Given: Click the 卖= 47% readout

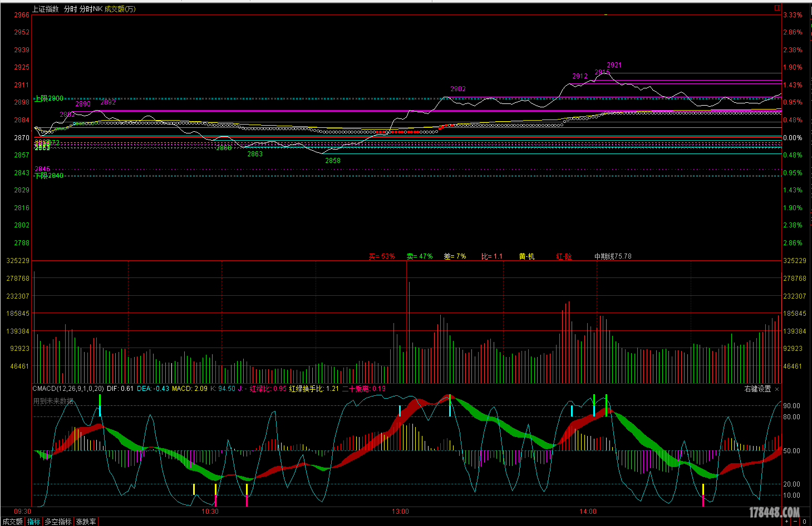Looking at the screenshot, I should pyautogui.click(x=420, y=256).
